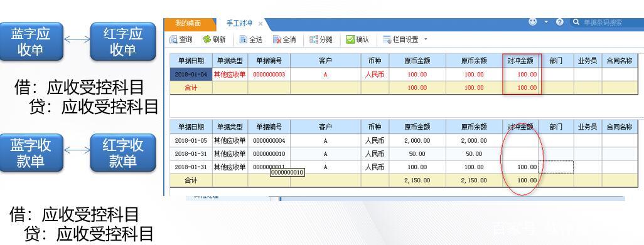Click the 刷新 refresh icon
644x245 pixels.
tap(207, 39)
